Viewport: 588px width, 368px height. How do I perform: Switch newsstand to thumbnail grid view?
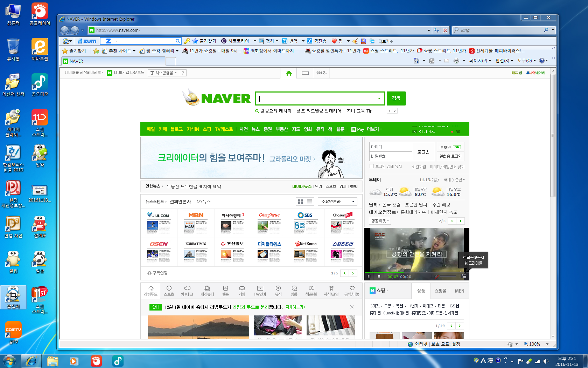coord(300,202)
